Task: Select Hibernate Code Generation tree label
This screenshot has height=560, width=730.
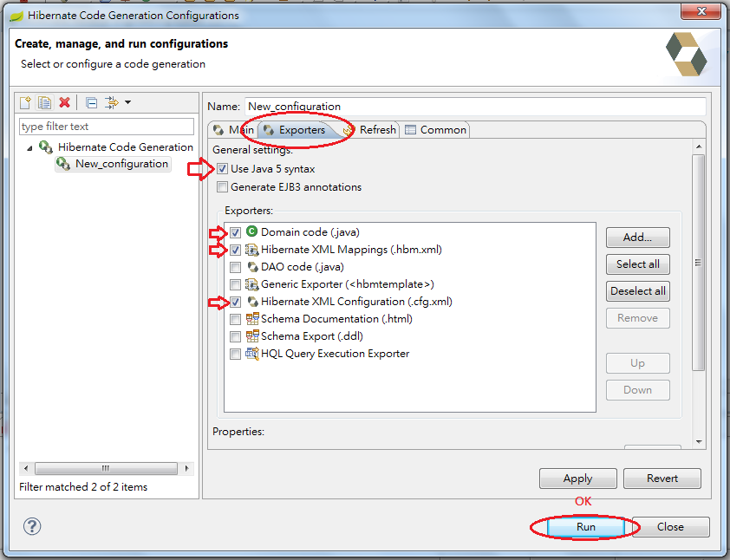Action: coord(125,147)
